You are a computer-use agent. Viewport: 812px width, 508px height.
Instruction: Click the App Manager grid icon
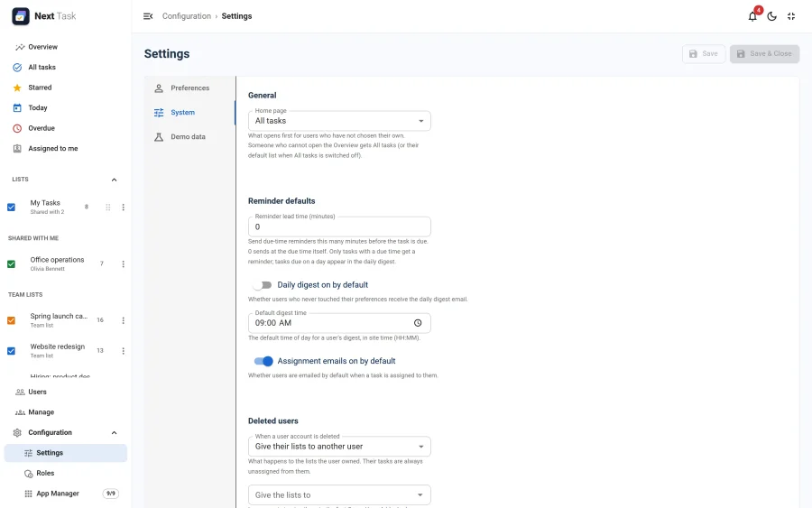tap(29, 494)
